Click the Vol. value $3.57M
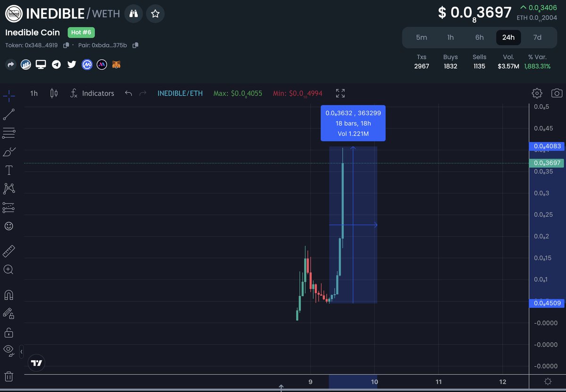 coord(508,66)
